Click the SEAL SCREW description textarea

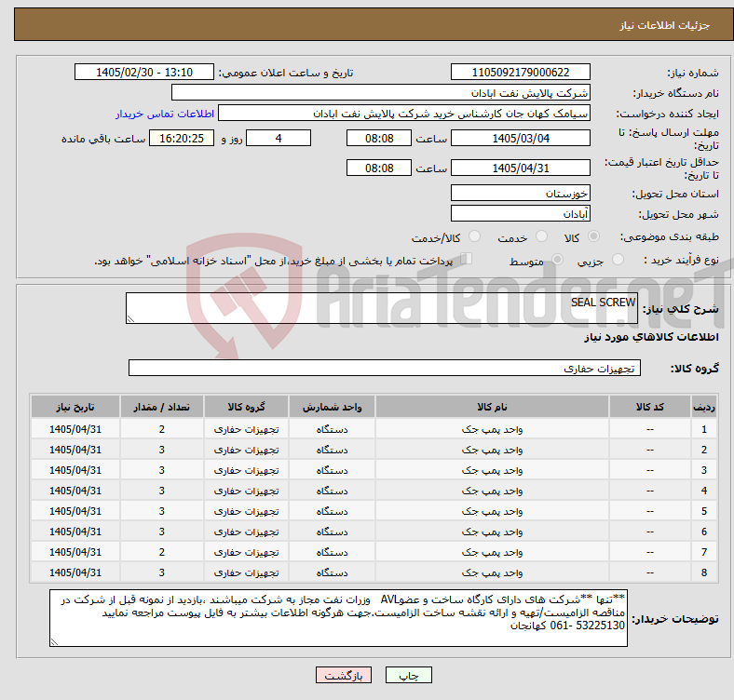tap(382, 308)
